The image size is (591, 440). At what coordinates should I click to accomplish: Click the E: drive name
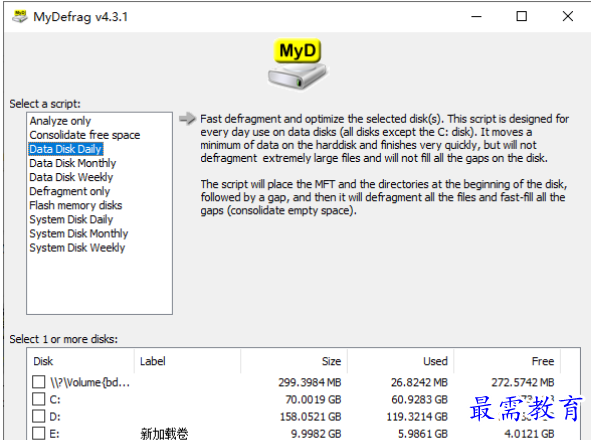coord(55,434)
